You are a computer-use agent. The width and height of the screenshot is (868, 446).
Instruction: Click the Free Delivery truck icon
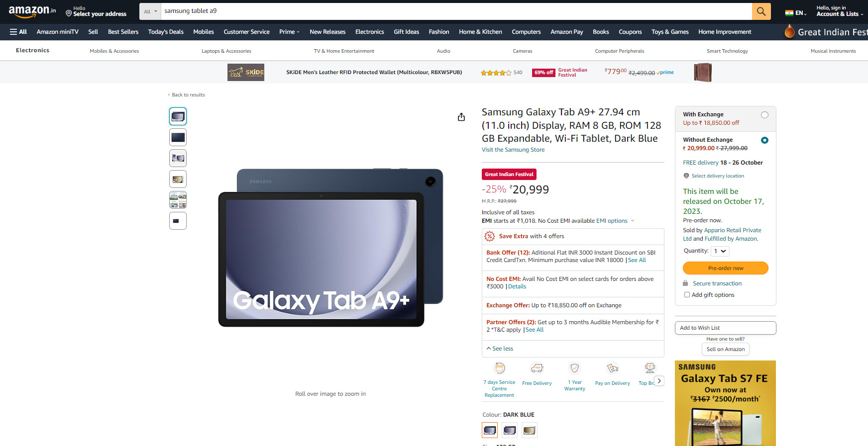click(537, 368)
